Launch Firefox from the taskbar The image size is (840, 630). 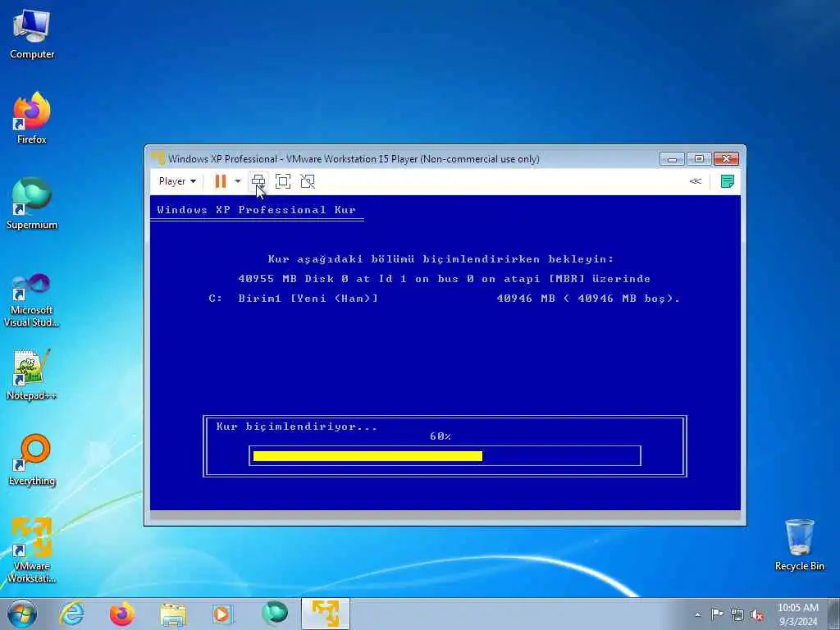(122, 614)
